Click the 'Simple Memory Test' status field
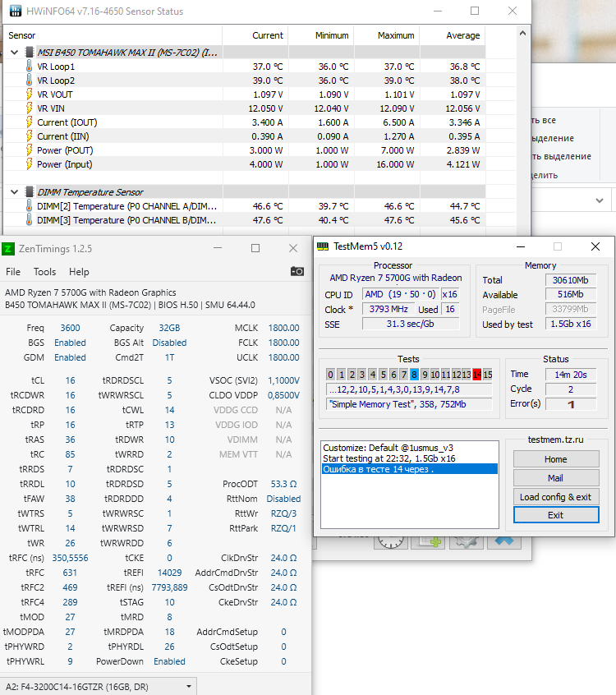Screen dimensions: 616x695 pyautogui.click(x=410, y=404)
